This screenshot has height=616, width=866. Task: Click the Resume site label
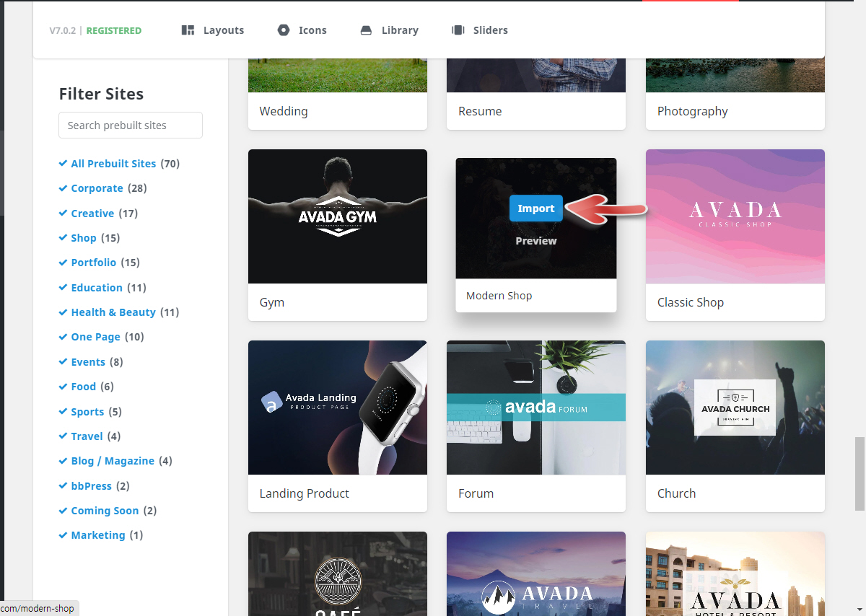pos(480,111)
